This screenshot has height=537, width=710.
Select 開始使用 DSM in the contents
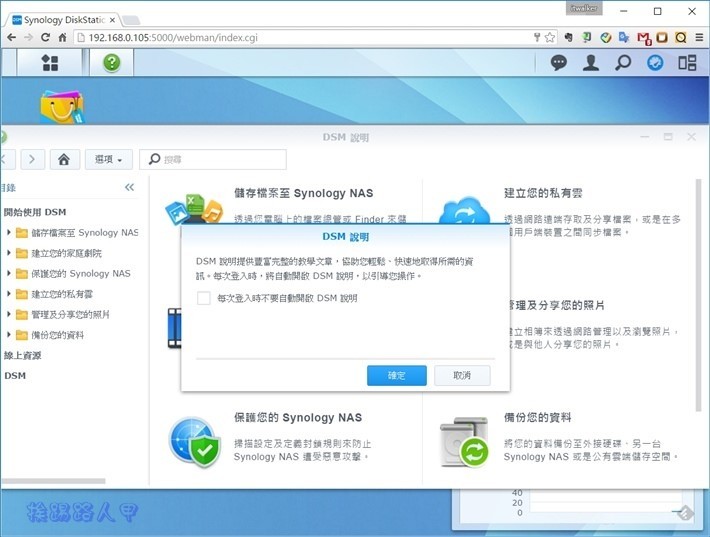pos(35,212)
